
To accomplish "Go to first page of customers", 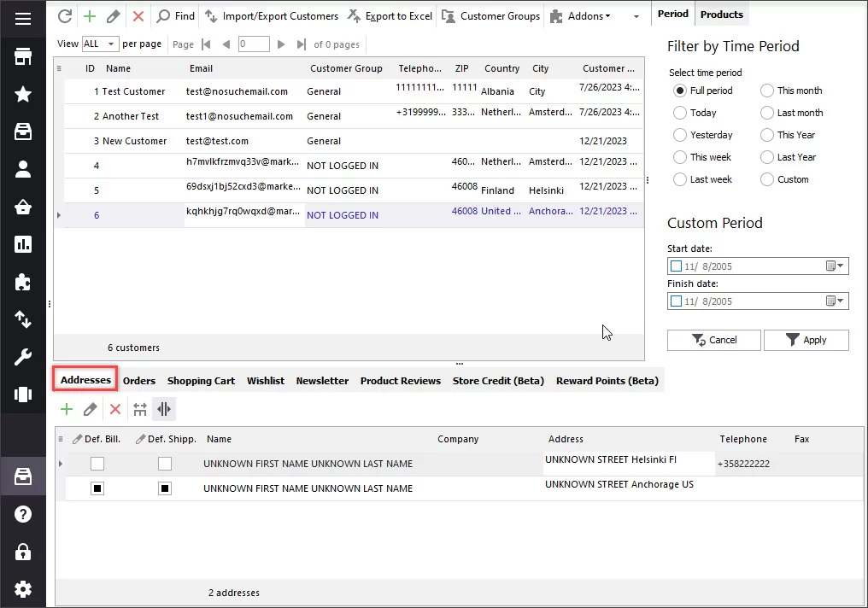I will 206,44.
